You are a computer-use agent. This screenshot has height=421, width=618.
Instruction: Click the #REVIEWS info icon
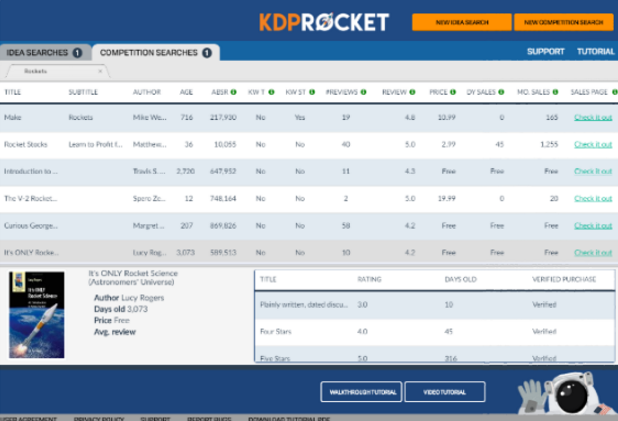pyautogui.click(x=363, y=92)
